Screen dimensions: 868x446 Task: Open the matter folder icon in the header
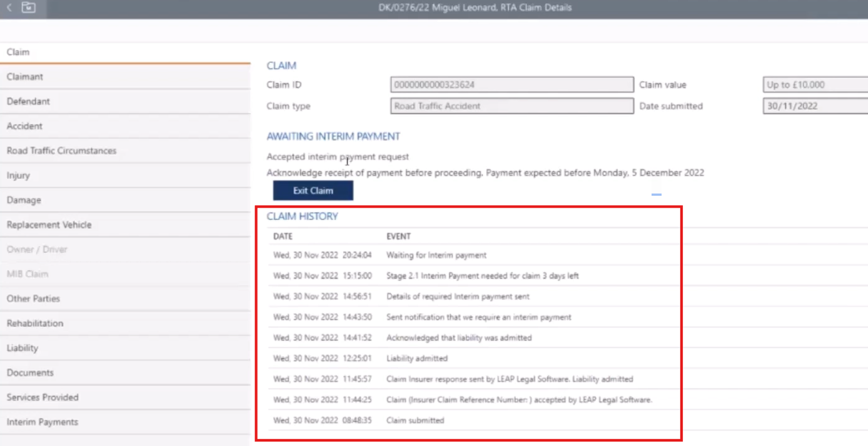(x=28, y=8)
